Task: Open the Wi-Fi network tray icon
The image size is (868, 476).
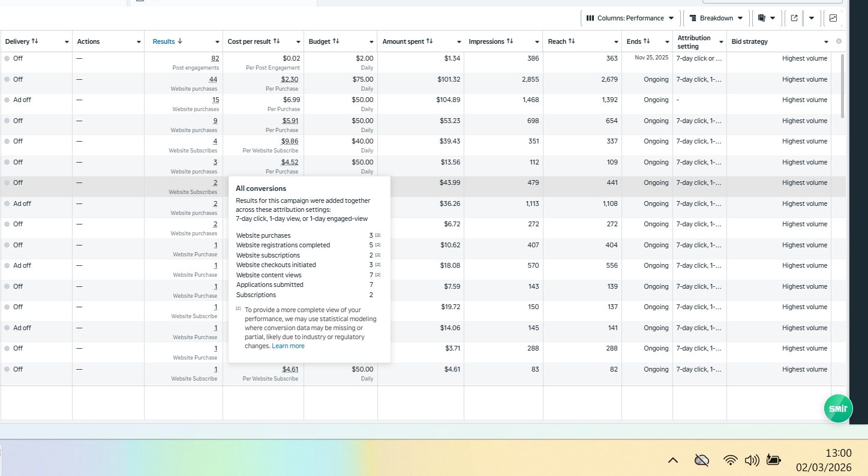Action: tap(730, 460)
